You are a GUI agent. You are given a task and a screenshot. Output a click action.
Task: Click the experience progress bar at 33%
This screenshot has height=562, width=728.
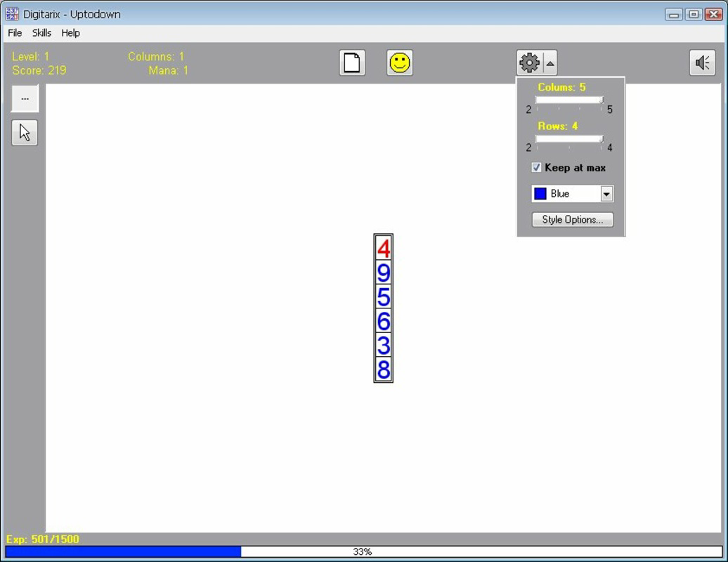tap(363, 551)
